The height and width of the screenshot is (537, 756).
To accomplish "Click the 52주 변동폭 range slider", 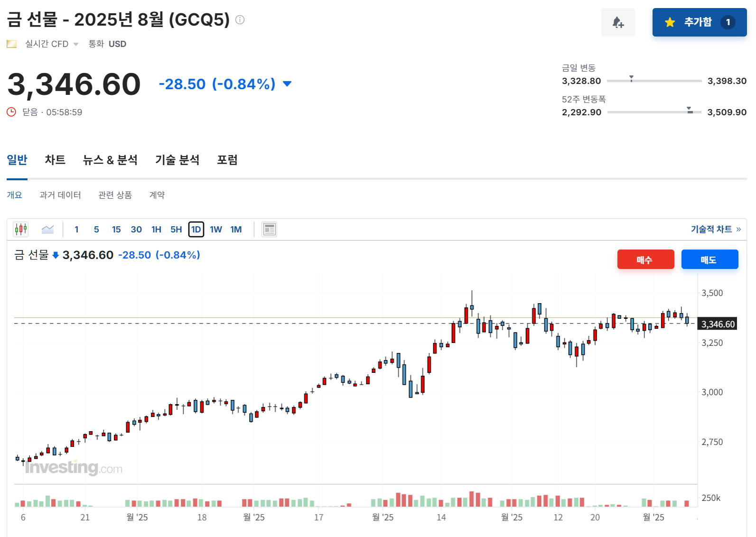I will 689,112.
